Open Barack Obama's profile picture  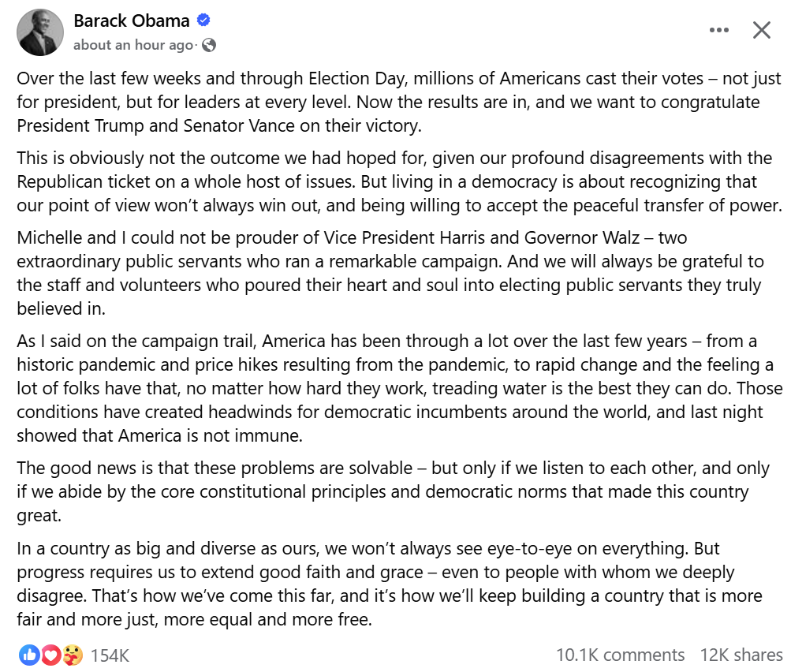pos(40,32)
